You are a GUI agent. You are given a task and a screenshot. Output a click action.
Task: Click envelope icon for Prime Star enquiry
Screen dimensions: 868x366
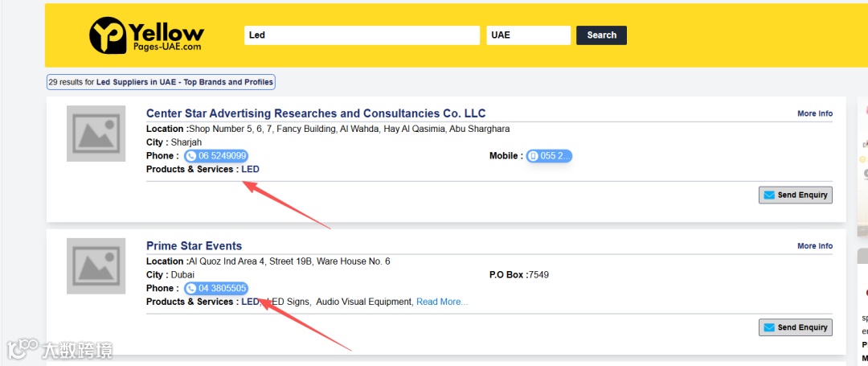coord(769,327)
